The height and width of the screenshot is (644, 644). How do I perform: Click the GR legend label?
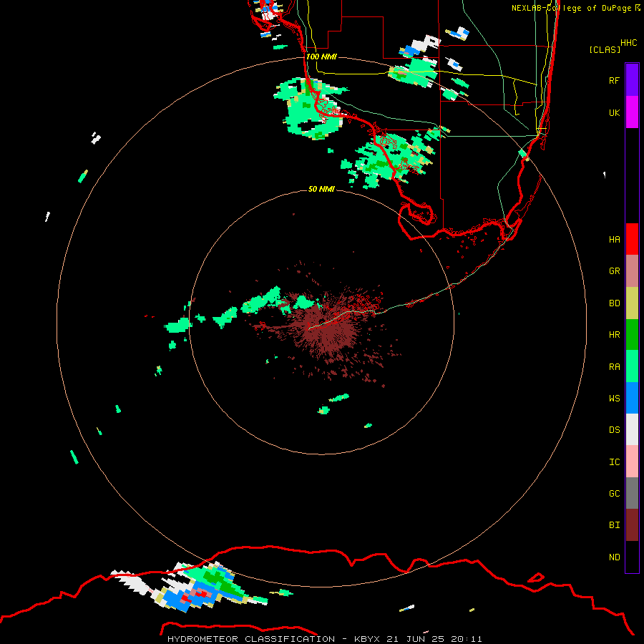[x=614, y=271]
